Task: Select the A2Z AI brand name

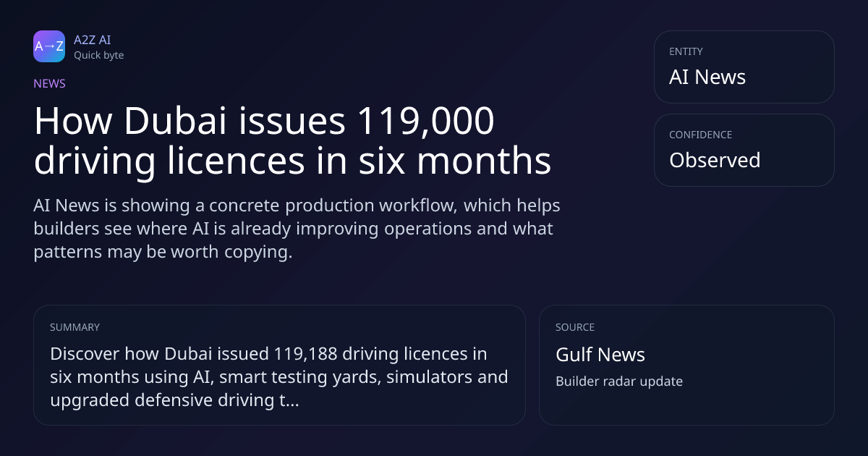Action: pos(92,40)
